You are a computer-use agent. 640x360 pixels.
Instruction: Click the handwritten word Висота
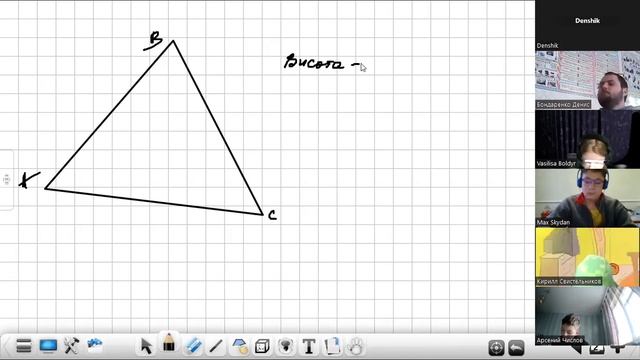coord(314,62)
